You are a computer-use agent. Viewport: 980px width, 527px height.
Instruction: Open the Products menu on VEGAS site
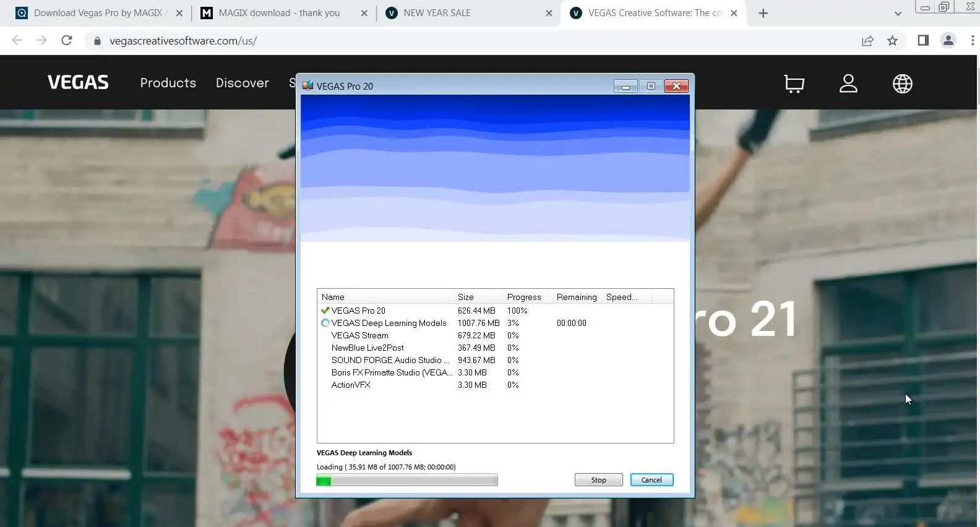[168, 83]
